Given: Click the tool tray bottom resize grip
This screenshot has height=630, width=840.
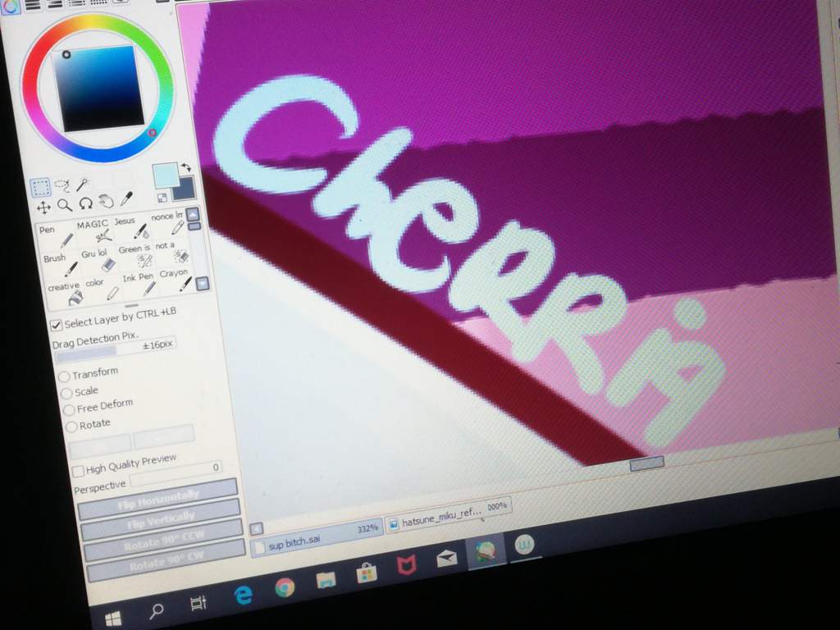Looking at the screenshot, I should click(131, 306).
